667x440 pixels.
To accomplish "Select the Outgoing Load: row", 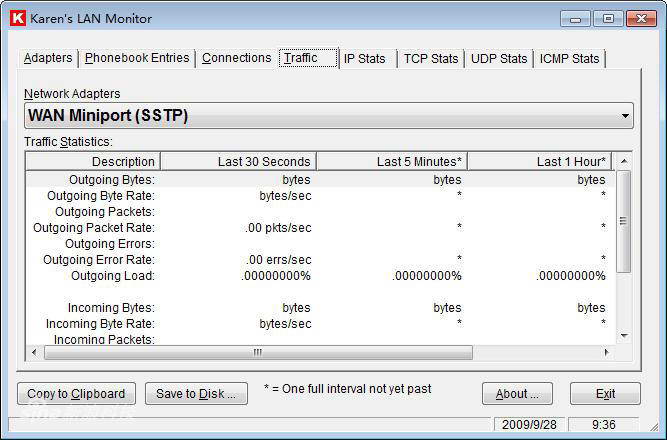I will click(320, 276).
